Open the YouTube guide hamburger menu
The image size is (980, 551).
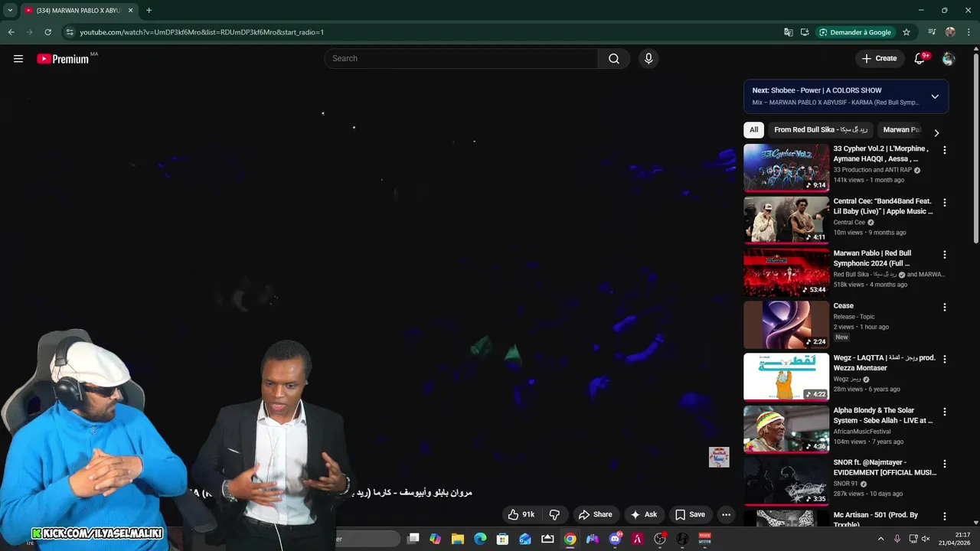(x=18, y=59)
